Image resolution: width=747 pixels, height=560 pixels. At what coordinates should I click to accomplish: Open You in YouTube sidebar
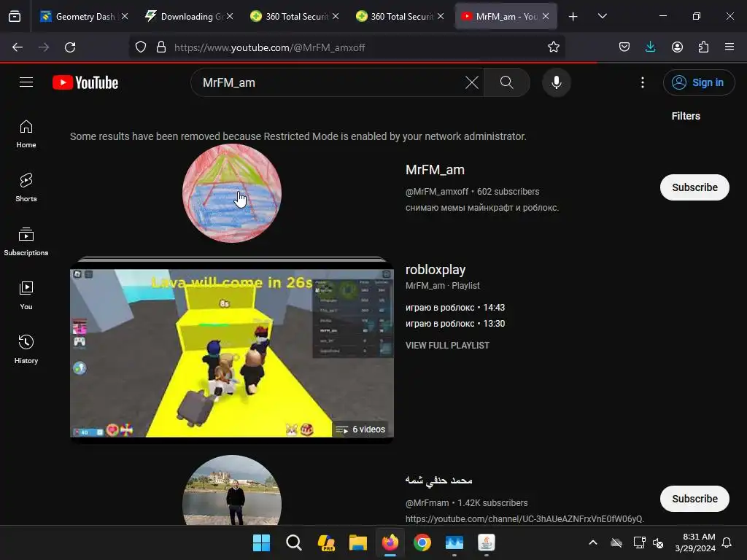26,296
